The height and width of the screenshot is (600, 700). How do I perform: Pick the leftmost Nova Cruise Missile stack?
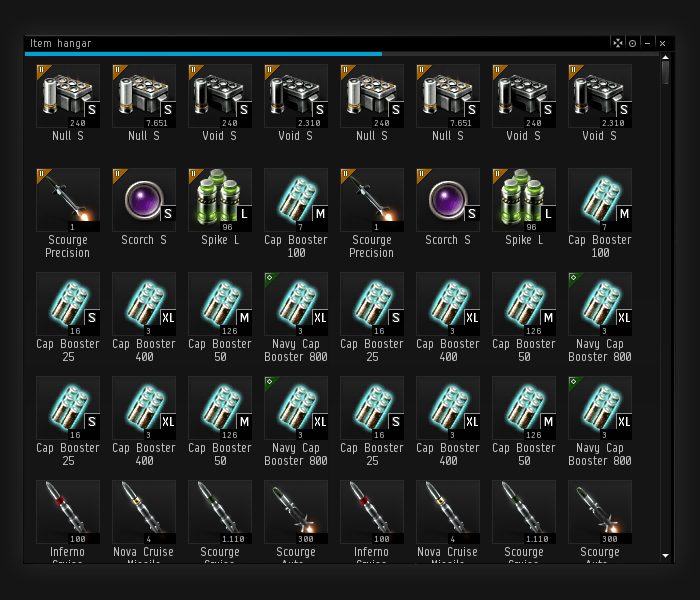pos(144,512)
